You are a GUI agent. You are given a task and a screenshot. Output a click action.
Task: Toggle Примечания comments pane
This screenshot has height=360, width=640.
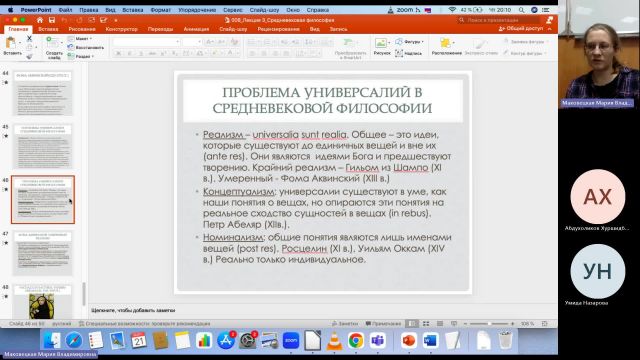[x=383, y=324]
